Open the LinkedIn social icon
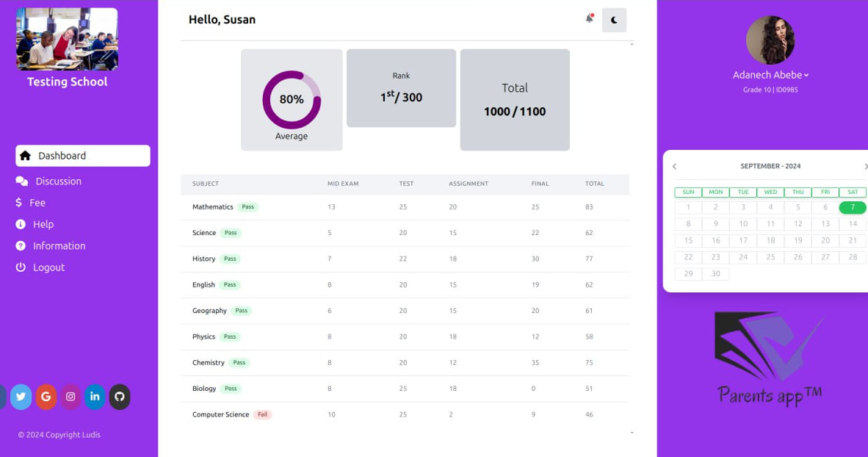Image resolution: width=868 pixels, height=457 pixels. click(95, 397)
